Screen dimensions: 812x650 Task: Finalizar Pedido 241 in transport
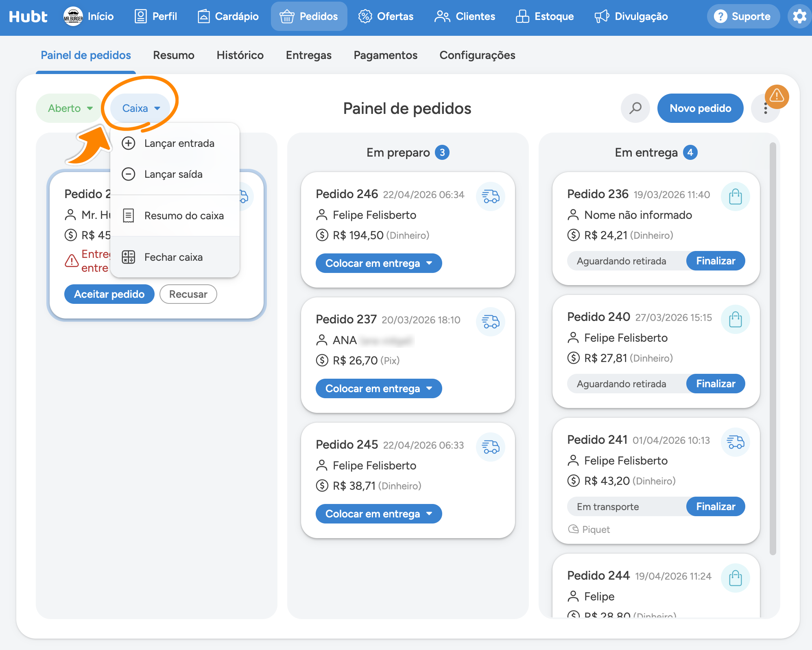coord(716,506)
